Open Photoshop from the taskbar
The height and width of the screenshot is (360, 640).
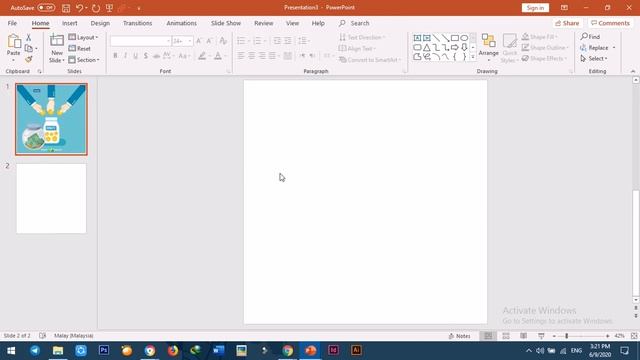(104, 350)
